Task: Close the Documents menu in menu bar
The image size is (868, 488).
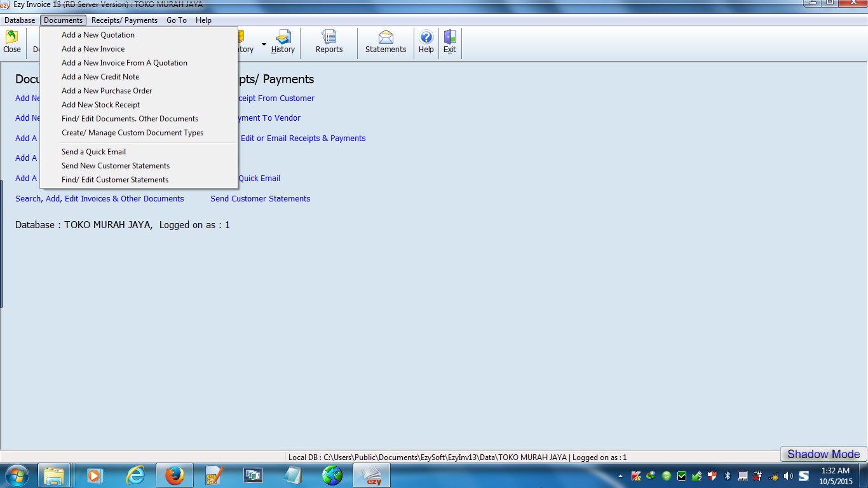Action: pyautogui.click(x=63, y=20)
